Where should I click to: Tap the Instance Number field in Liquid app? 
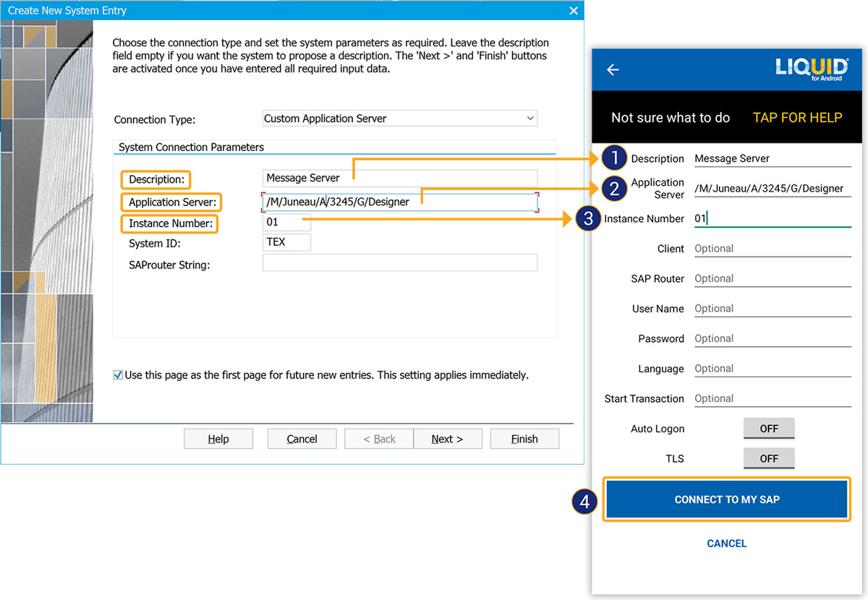pos(773,218)
